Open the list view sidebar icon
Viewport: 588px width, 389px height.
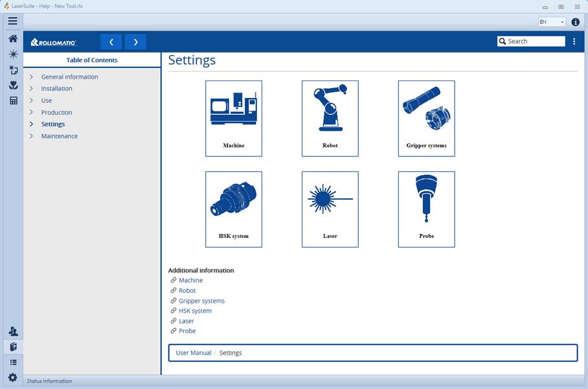click(13, 362)
